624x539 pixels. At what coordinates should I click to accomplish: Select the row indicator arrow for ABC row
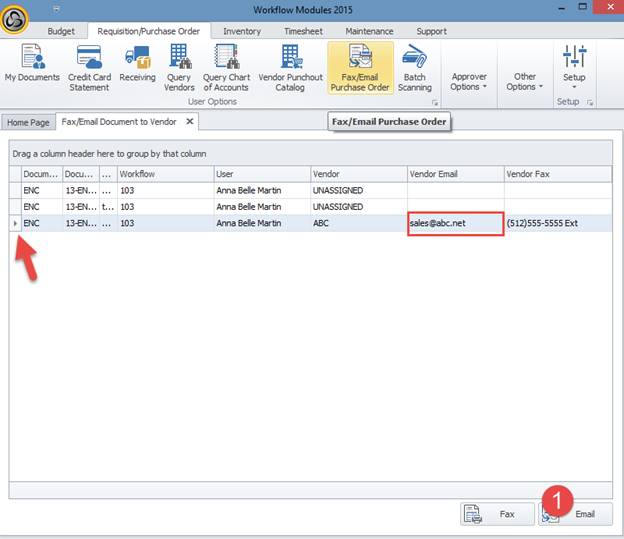tap(14, 223)
